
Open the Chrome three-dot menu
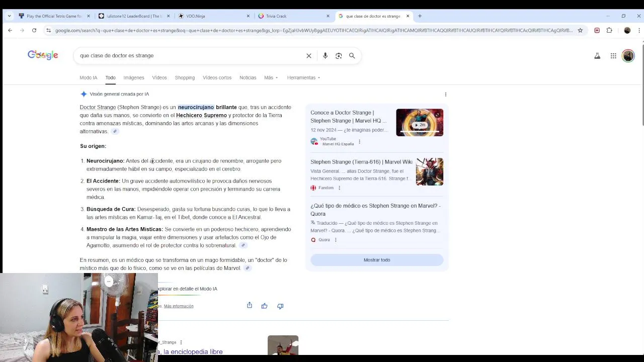coord(639,30)
